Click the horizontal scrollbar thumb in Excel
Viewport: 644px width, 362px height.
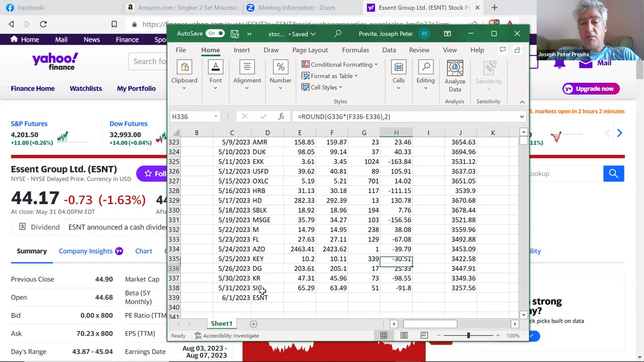(x=430, y=324)
